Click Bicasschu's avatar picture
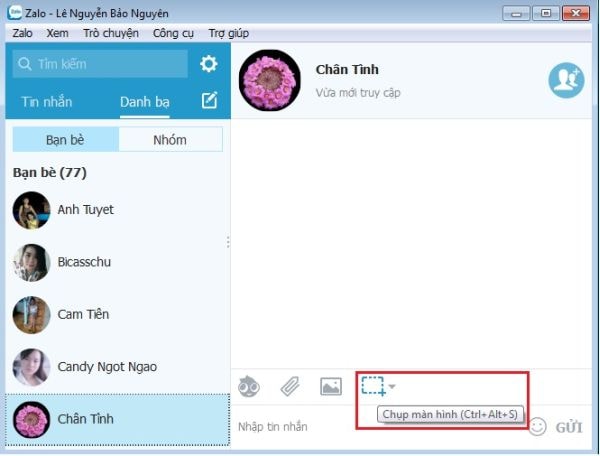Viewport: 600px width, 456px height. tap(31, 262)
